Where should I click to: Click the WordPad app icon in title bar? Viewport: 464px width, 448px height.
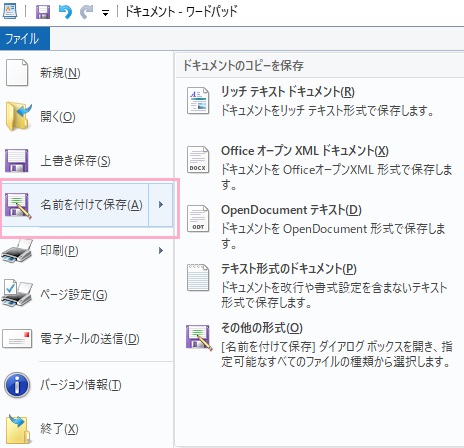pyautogui.click(x=10, y=11)
